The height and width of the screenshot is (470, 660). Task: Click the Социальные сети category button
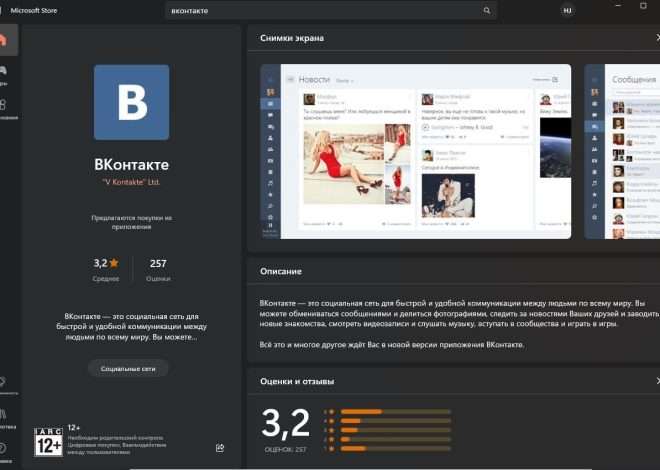pos(128,368)
